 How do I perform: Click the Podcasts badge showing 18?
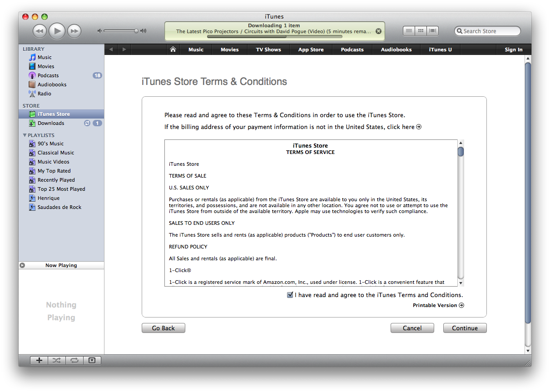tap(97, 75)
